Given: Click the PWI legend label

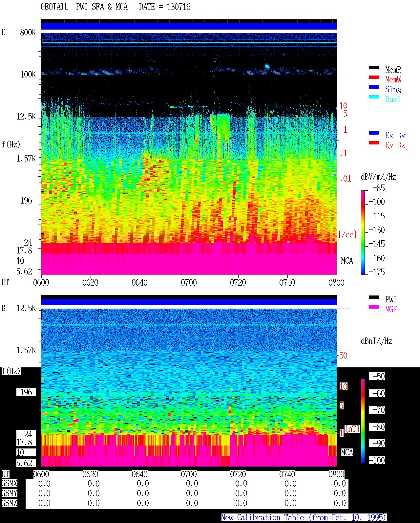Looking at the screenshot, I should click(391, 299).
